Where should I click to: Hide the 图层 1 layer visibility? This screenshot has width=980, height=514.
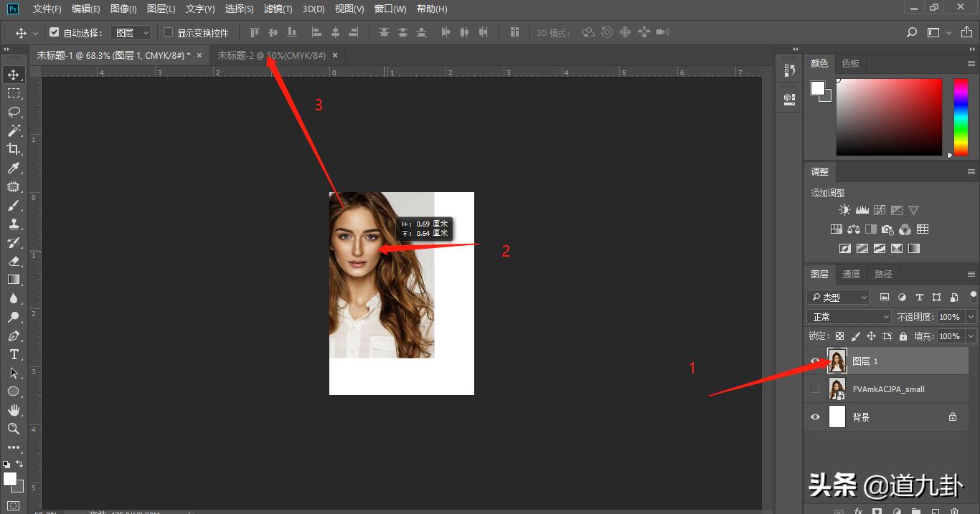click(x=814, y=361)
